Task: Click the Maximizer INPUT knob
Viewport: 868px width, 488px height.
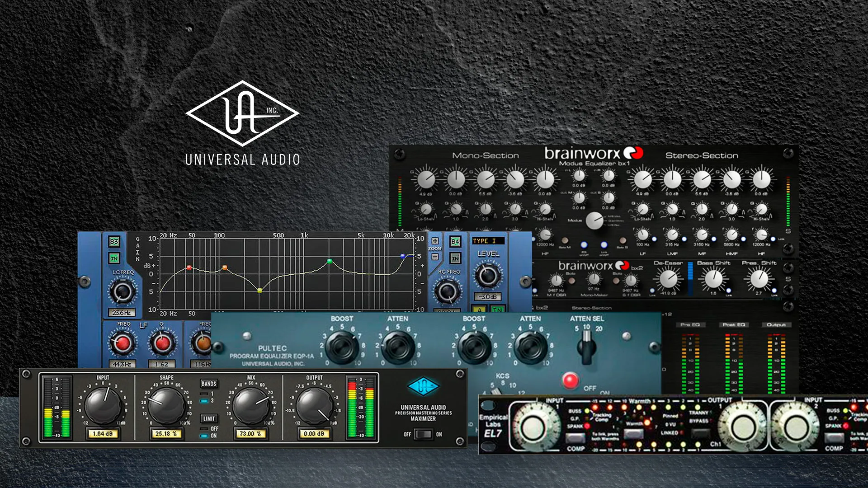Action: click(x=103, y=405)
